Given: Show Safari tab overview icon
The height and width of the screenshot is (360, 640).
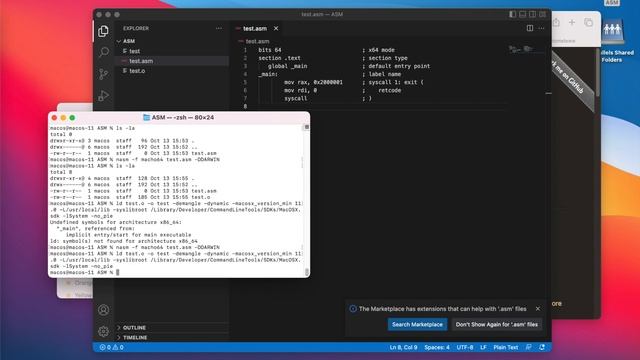Looking at the screenshot, I should coord(588,22).
